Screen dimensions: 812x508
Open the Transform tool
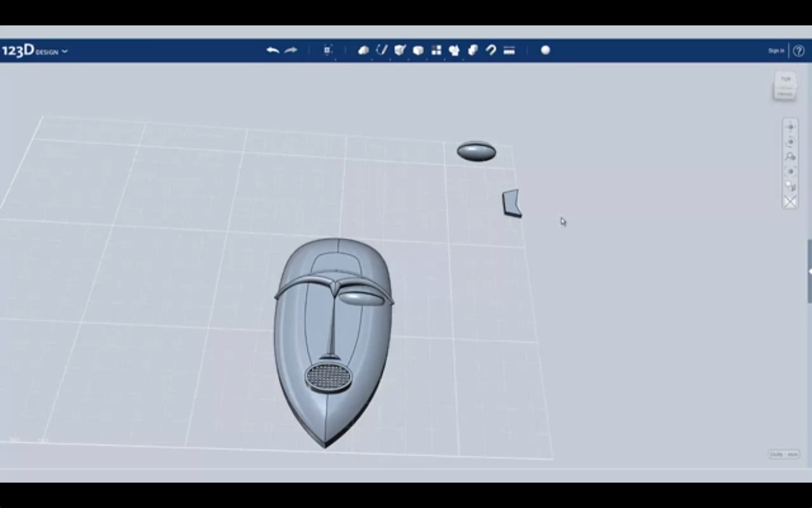point(328,50)
